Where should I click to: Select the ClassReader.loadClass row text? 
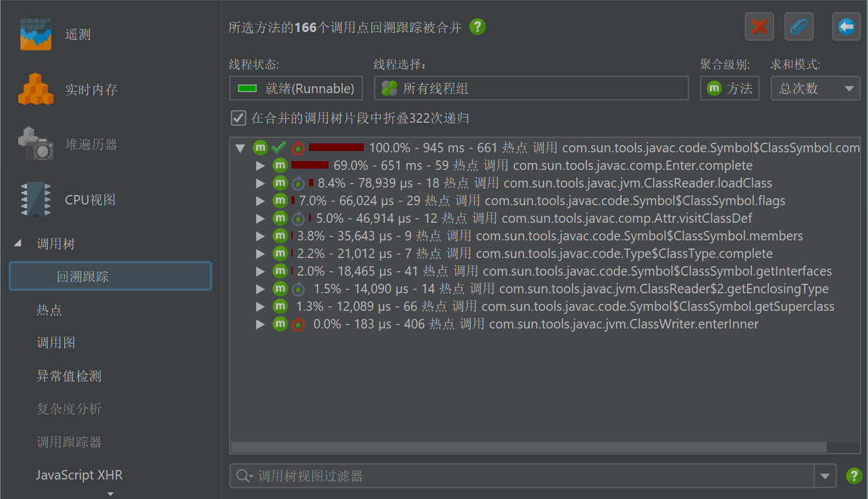click(544, 183)
